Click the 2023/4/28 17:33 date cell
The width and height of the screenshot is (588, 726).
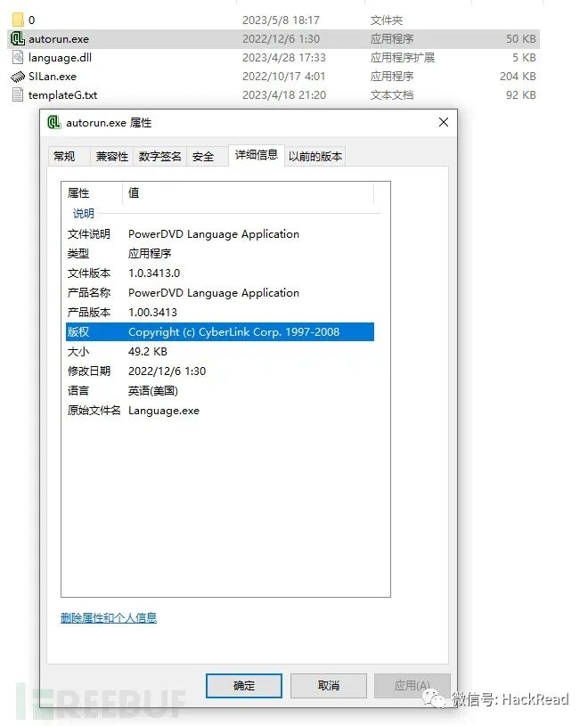click(x=284, y=57)
